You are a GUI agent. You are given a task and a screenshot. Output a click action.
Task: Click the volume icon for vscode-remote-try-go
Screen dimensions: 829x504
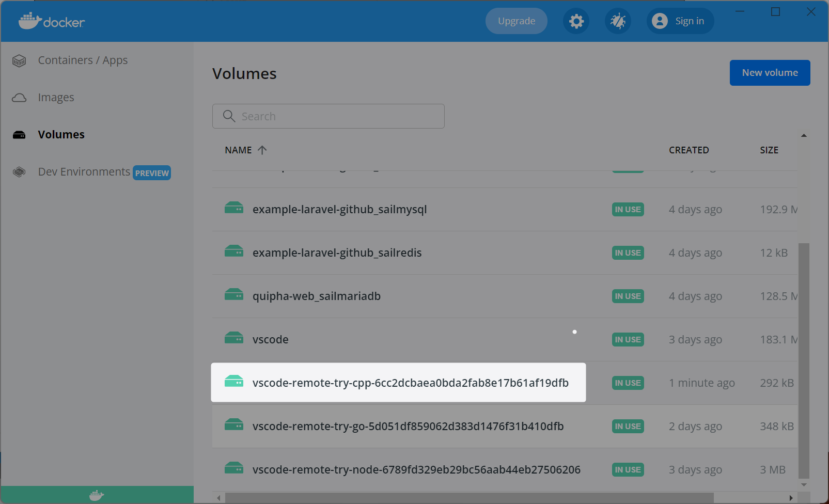[234, 424]
